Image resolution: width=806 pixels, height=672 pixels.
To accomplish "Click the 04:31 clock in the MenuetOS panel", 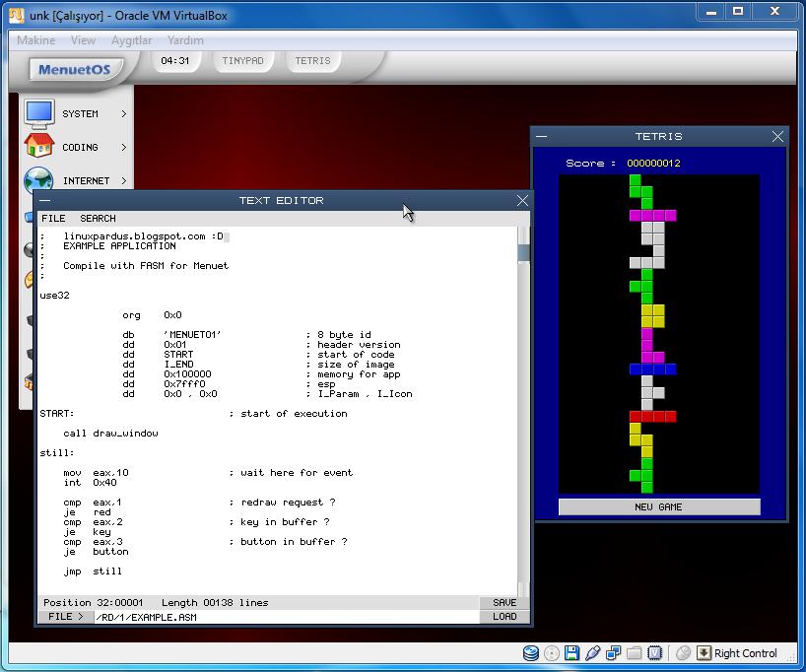I will 174,61.
